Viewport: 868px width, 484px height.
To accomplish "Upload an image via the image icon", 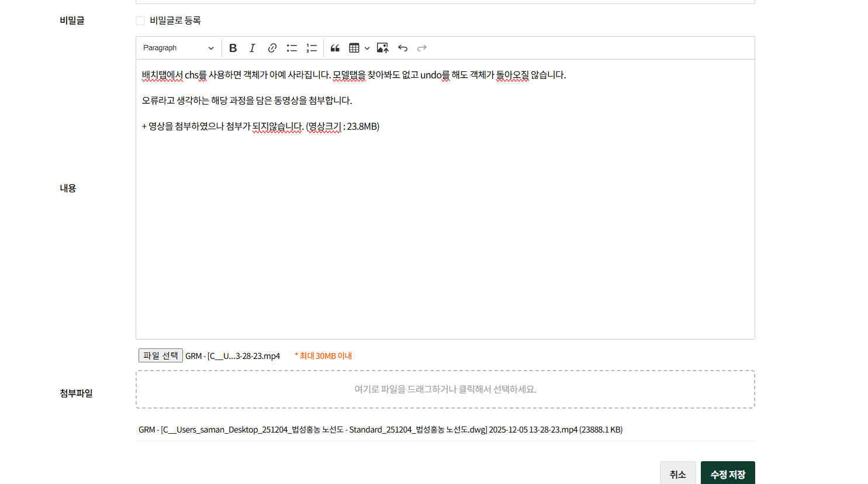I will tap(383, 48).
